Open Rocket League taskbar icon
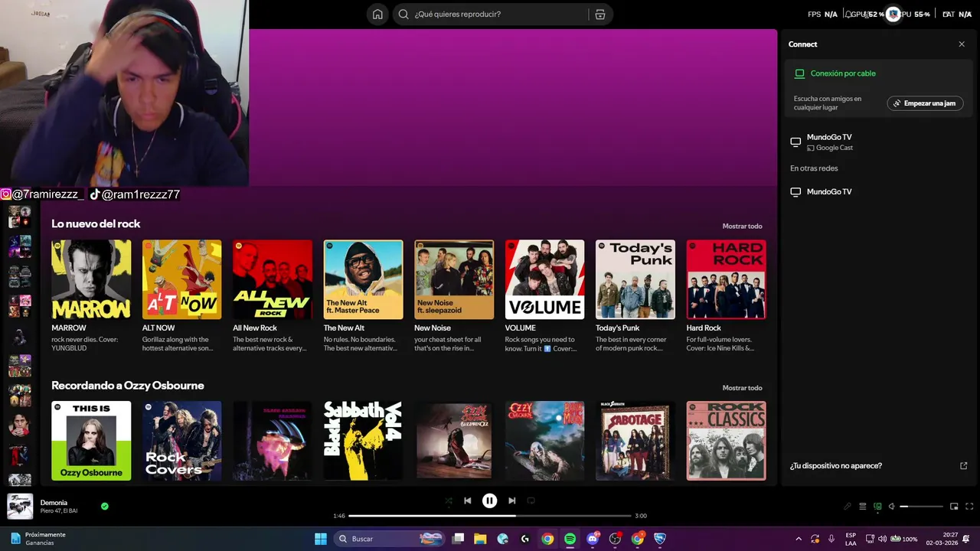Viewport: 980px width, 551px height. (x=659, y=539)
